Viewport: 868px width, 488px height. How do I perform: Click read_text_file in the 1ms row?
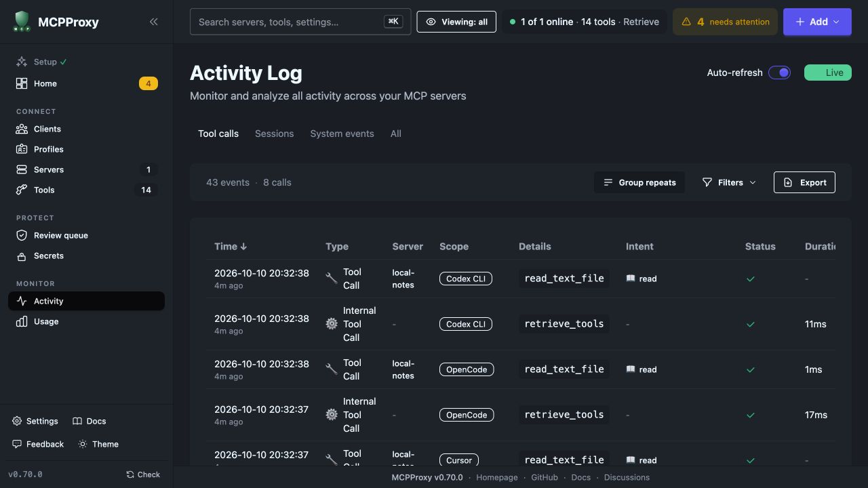pyautogui.click(x=564, y=369)
